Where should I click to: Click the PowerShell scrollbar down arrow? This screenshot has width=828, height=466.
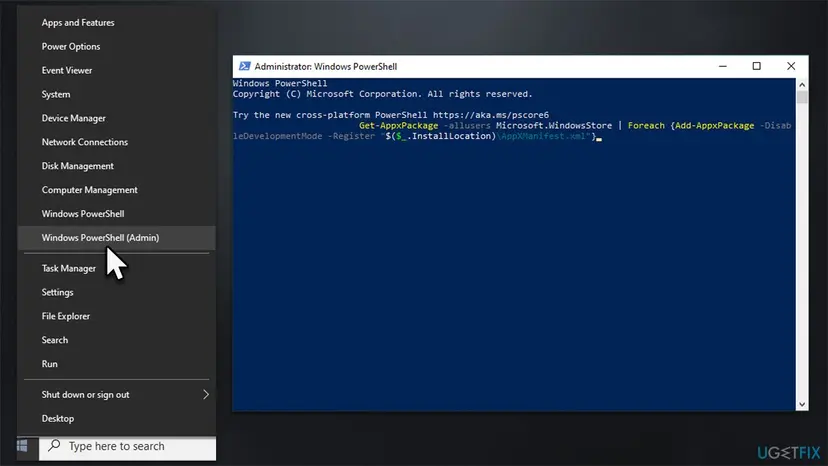tap(802, 405)
